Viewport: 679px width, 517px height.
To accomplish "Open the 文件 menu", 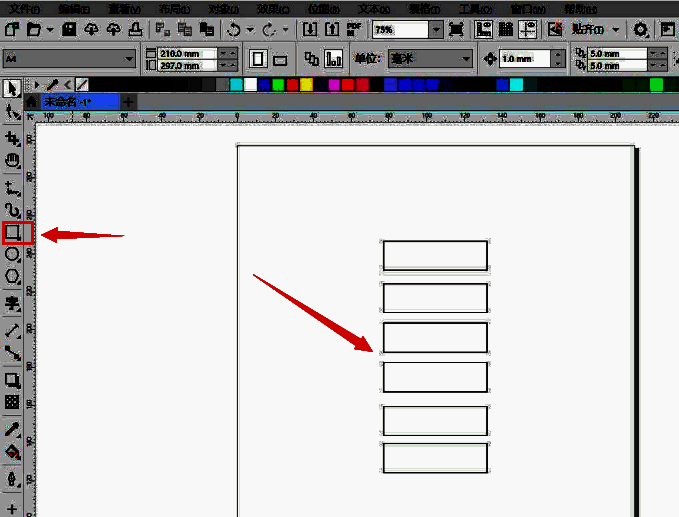I will click(25, 8).
